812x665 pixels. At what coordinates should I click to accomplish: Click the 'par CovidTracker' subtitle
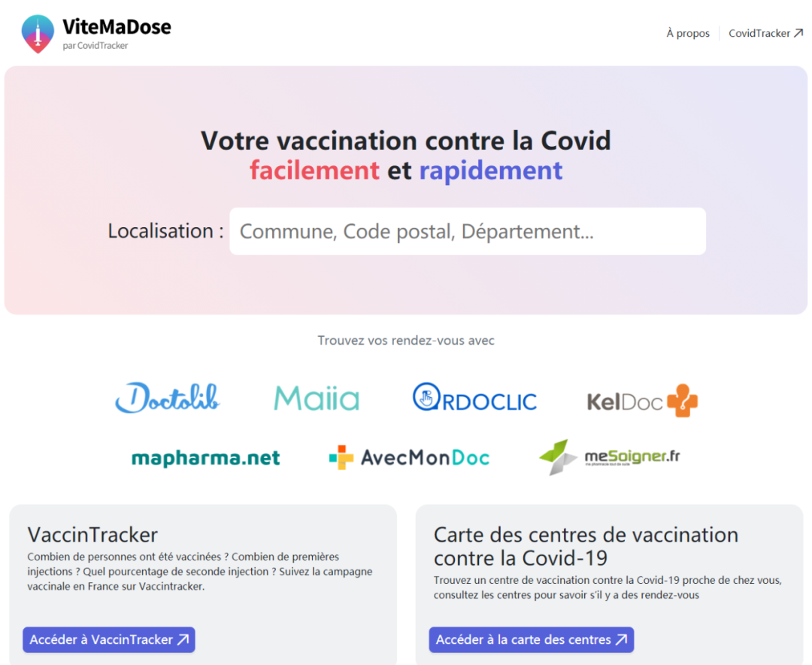coord(95,46)
